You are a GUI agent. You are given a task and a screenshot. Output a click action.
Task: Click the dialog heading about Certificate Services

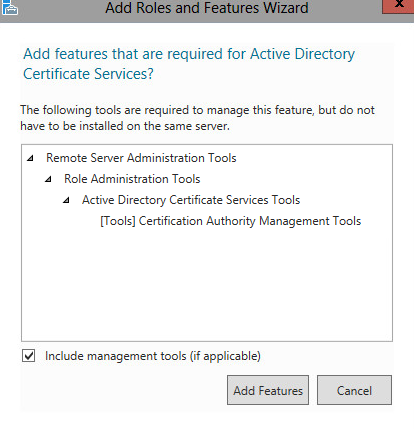click(189, 64)
